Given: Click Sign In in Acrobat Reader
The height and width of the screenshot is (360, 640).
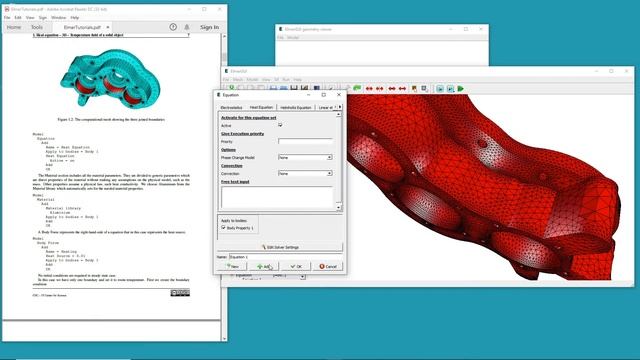Looking at the screenshot, I should [x=209, y=27].
